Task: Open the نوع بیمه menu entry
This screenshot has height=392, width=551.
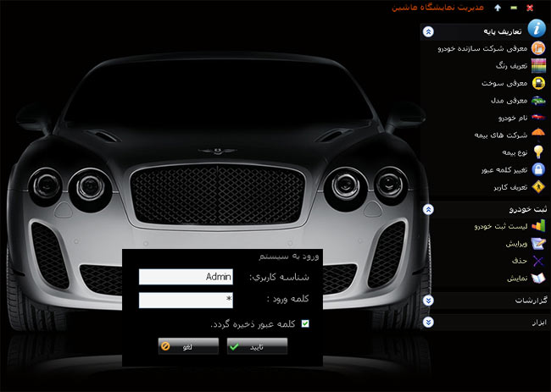Action: pyautogui.click(x=515, y=152)
